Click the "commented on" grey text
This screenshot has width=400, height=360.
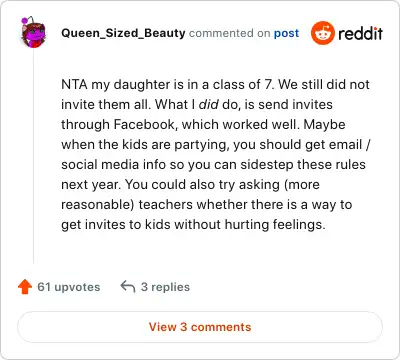click(229, 33)
